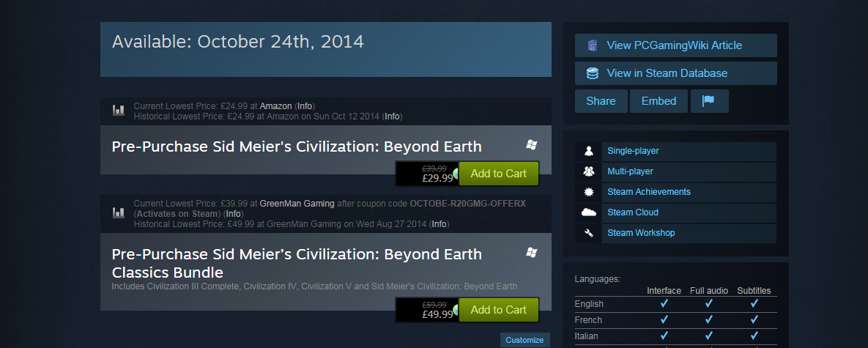The image size is (868, 348).
Task: Open price chart icon for Classics Bundle
Action: 119,212
